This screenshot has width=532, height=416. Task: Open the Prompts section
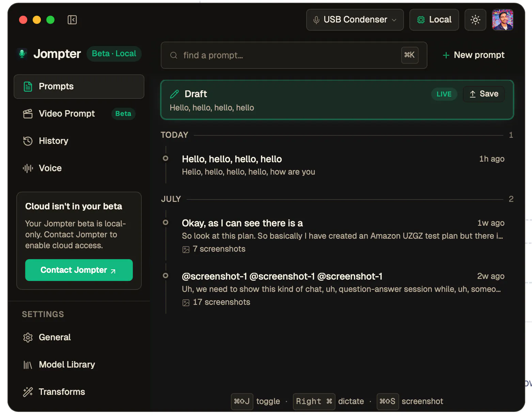pos(79,87)
